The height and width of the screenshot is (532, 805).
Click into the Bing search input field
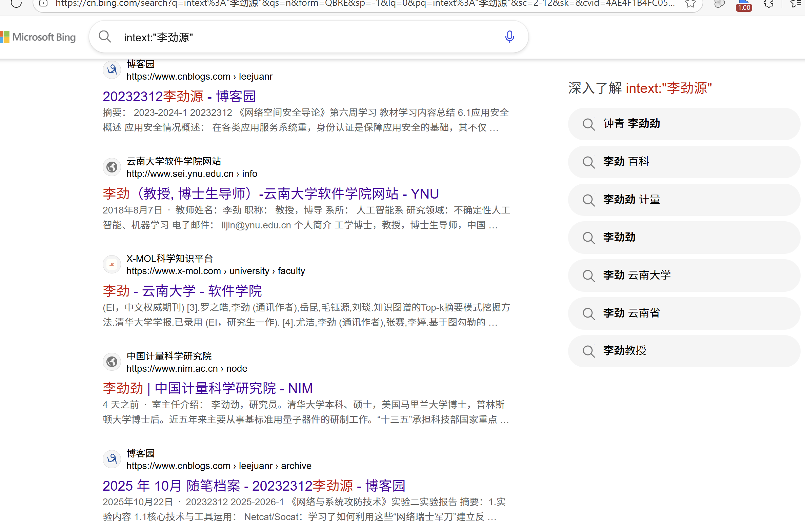[x=305, y=37]
